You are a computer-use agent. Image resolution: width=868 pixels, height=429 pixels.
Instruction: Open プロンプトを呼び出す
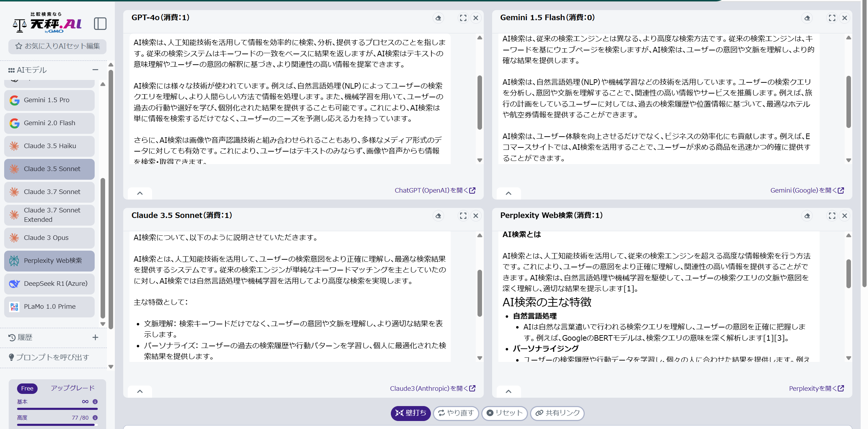pyautogui.click(x=49, y=357)
